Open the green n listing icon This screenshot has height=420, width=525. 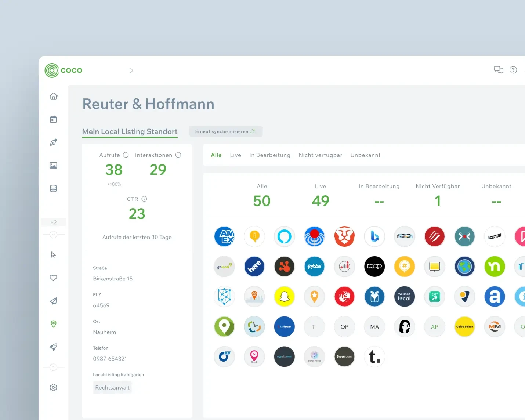pyautogui.click(x=495, y=267)
